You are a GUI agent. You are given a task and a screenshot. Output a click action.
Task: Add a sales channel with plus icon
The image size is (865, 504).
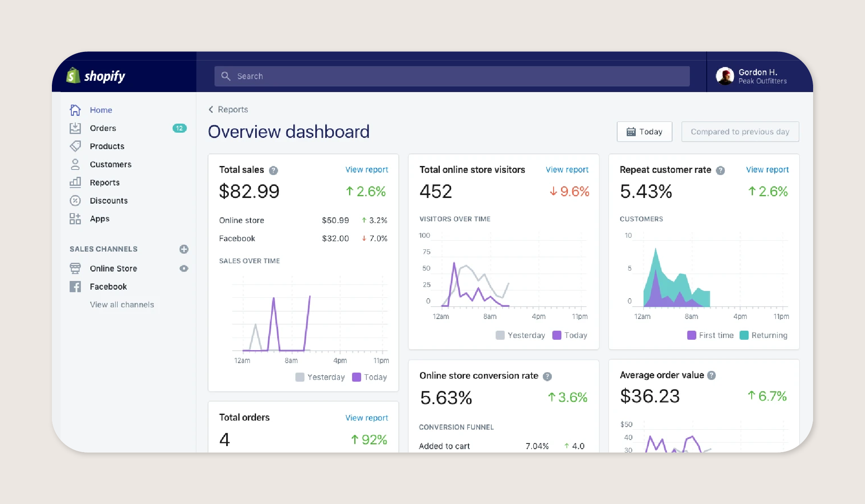point(184,249)
